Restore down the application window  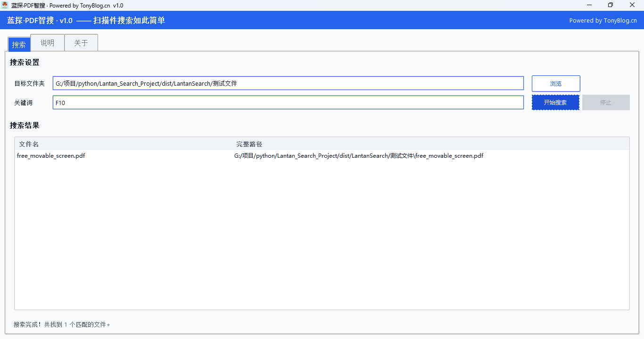point(611,5)
